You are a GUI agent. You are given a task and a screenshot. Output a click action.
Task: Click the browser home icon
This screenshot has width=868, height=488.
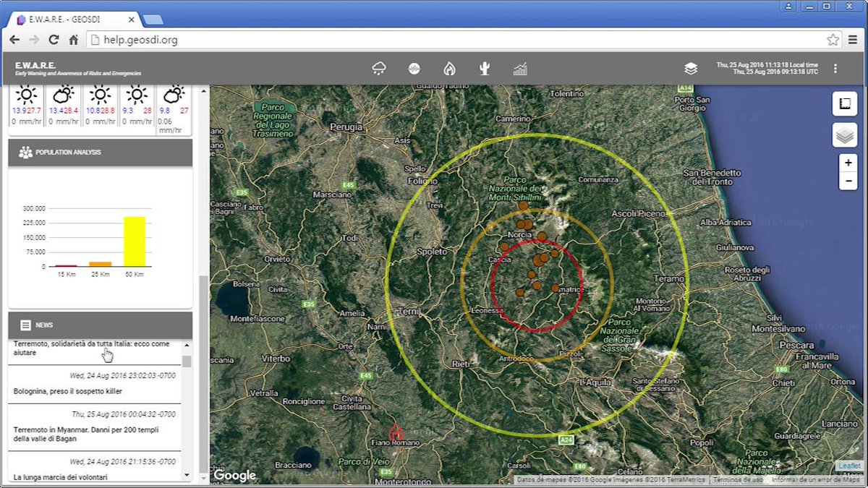pyautogui.click(x=74, y=40)
